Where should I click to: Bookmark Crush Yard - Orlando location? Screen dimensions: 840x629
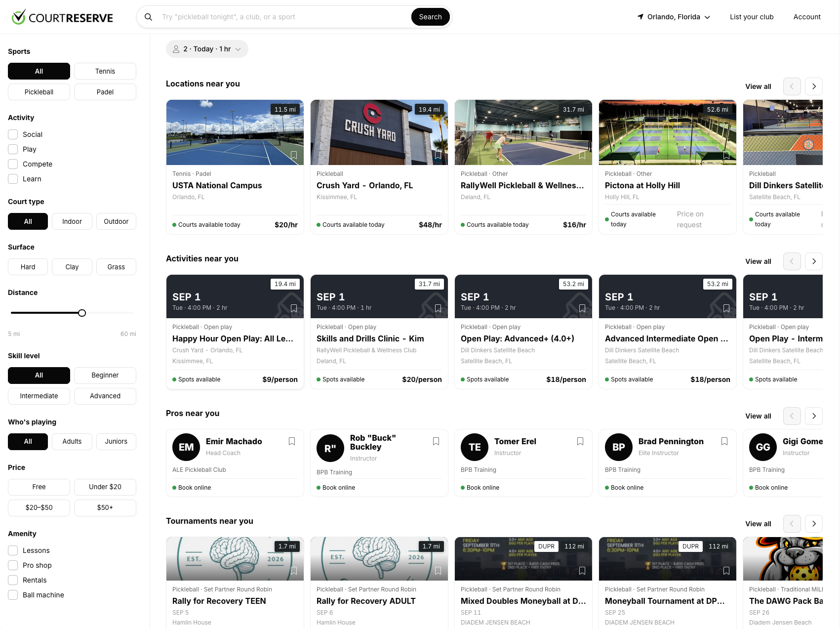pos(438,155)
